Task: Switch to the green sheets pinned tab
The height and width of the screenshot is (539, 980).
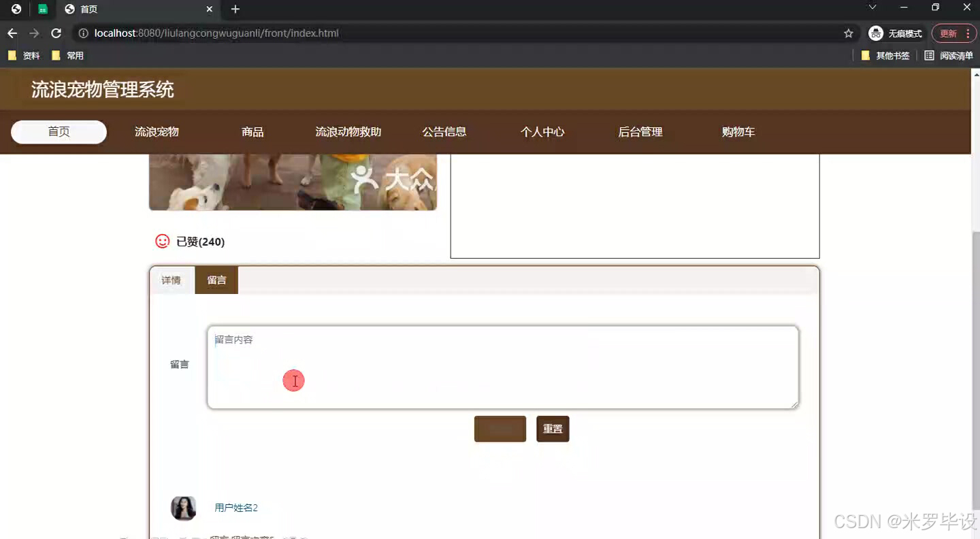Action: point(43,10)
